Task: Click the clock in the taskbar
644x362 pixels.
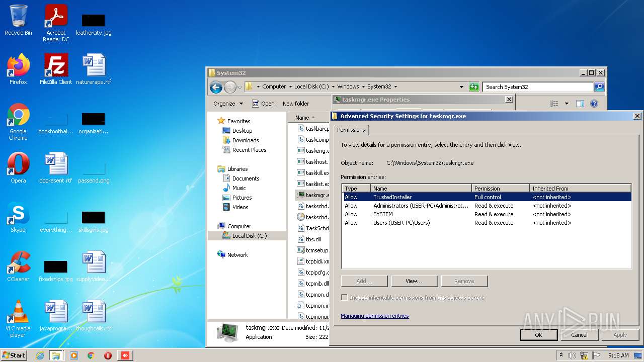Action: [618, 355]
